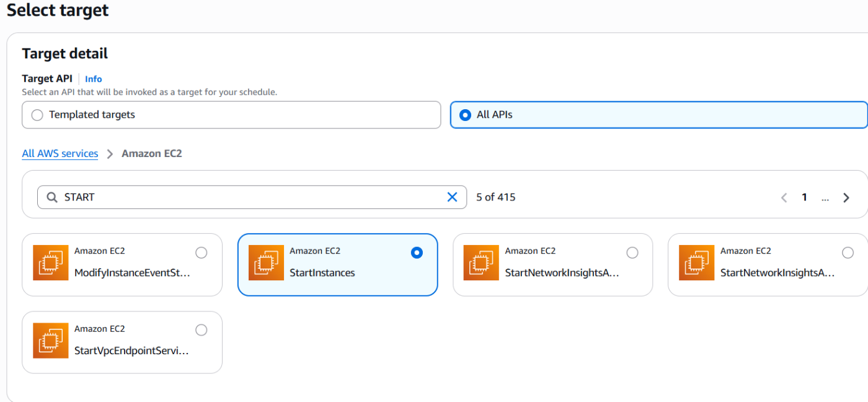Open the Info link beside Target API

[94, 79]
